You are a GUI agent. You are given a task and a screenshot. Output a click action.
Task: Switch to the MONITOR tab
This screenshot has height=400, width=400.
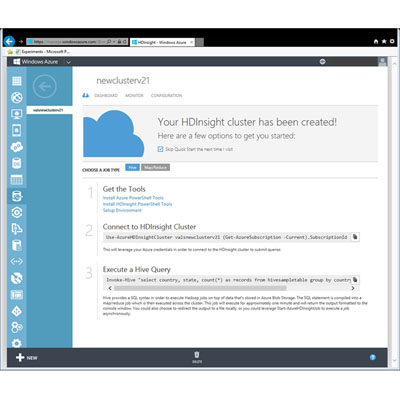(x=134, y=95)
